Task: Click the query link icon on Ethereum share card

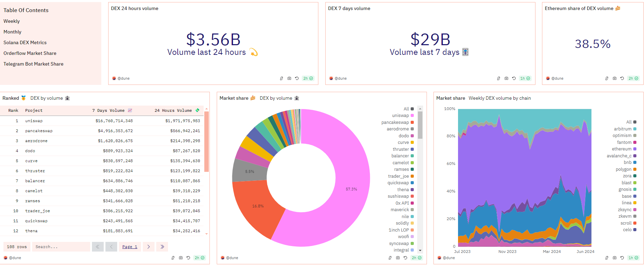Action: [607, 78]
